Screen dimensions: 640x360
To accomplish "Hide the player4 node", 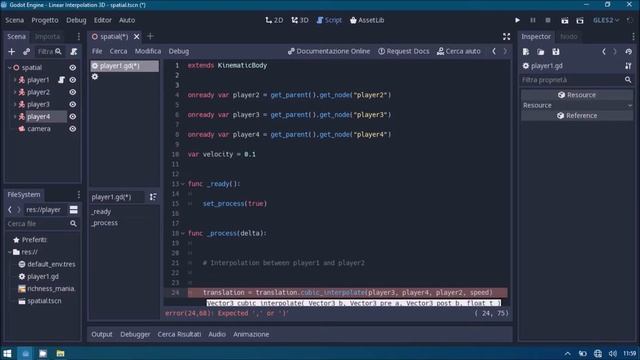I will click(x=73, y=117).
